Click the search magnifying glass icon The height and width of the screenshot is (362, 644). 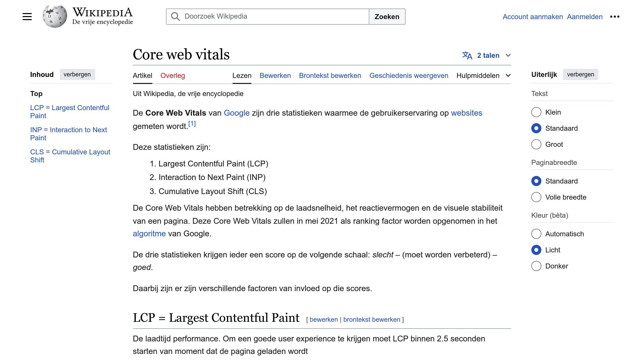[x=175, y=16]
